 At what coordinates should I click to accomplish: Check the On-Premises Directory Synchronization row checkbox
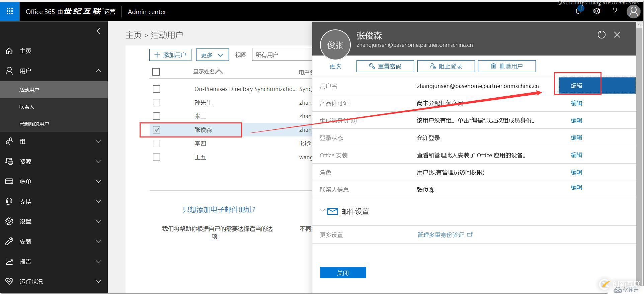click(x=156, y=89)
